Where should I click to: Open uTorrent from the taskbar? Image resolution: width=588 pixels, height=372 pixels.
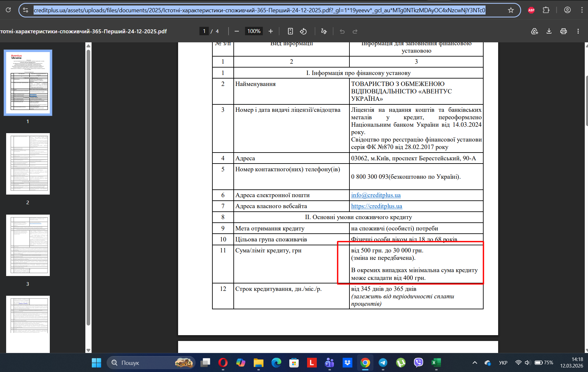401,363
